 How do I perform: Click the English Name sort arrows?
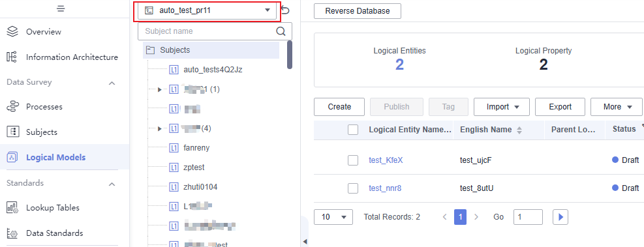tap(519, 130)
